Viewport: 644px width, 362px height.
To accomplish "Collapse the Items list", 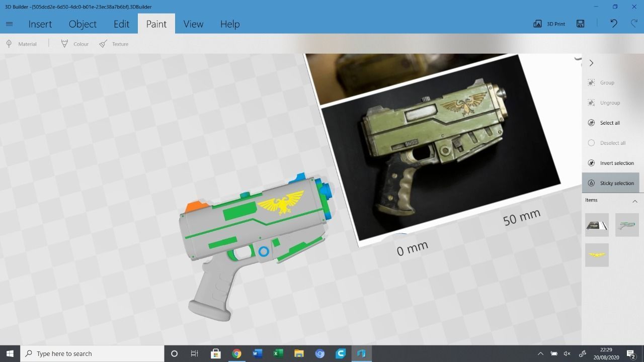I will (634, 201).
